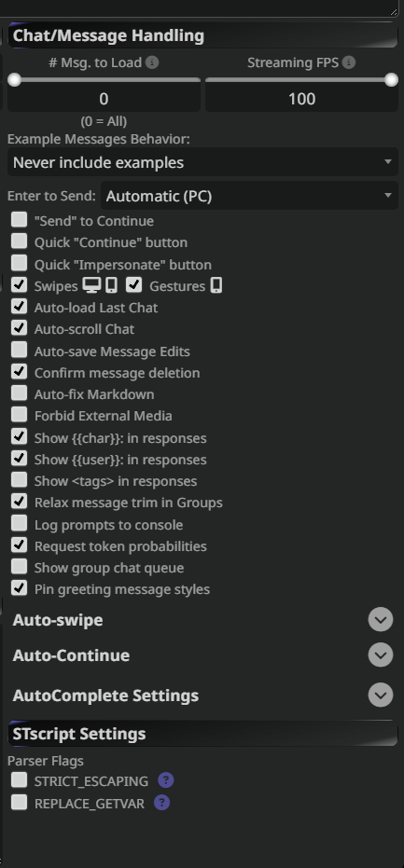Click info icon next to # Msg. to Load
Image resolution: width=404 pixels, height=868 pixels.
(x=152, y=62)
